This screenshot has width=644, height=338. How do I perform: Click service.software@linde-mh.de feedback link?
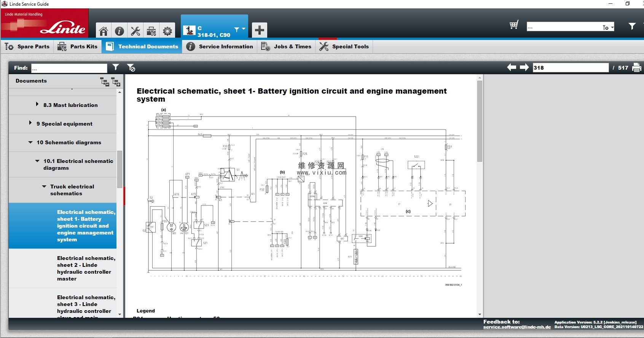tap(517, 327)
